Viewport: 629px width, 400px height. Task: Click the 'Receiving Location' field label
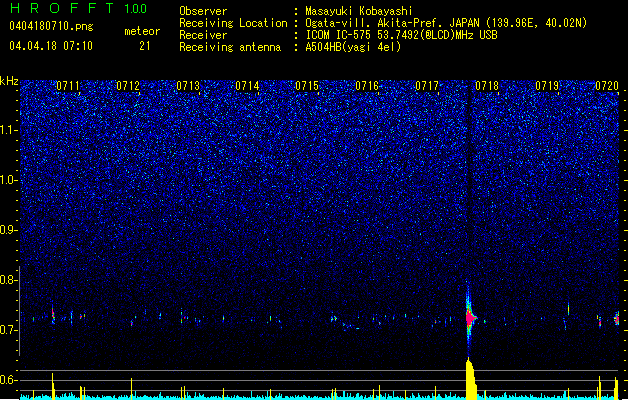tap(233, 23)
